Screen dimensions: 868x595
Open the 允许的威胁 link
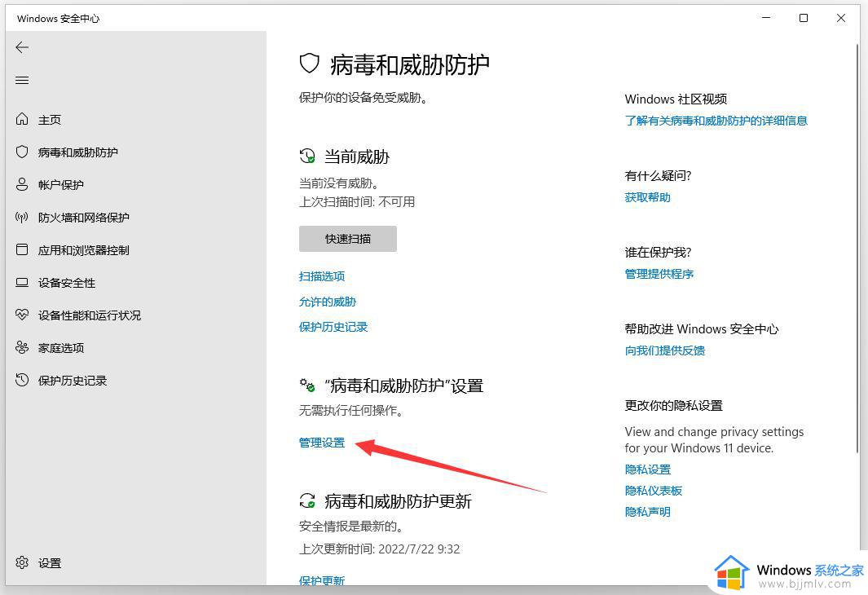(x=327, y=302)
